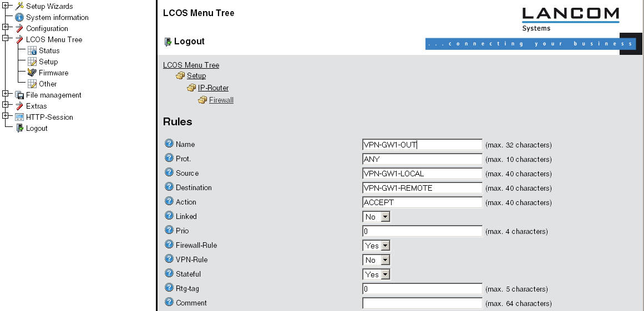
Task: Select Other in the sidebar tree
Action: click(48, 84)
